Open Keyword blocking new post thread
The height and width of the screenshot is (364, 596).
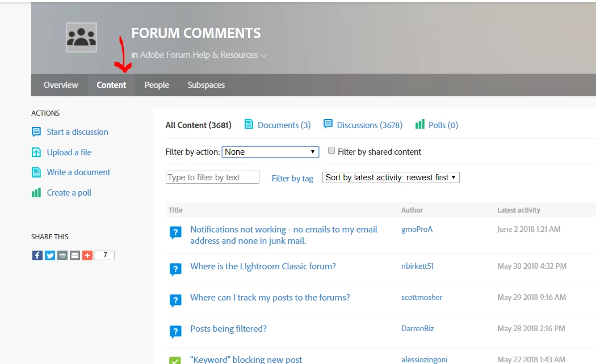coord(246,359)
